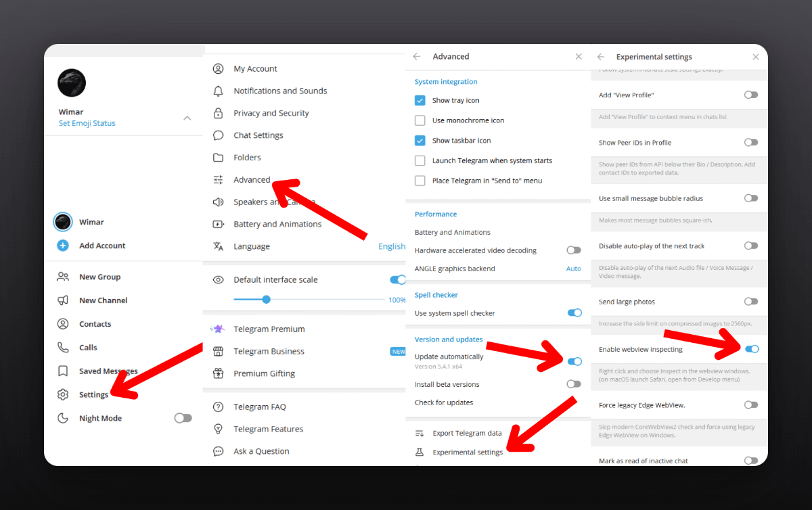
Task: Click the Notifications and Sounds bell icon
Action: tap(218, 91)
